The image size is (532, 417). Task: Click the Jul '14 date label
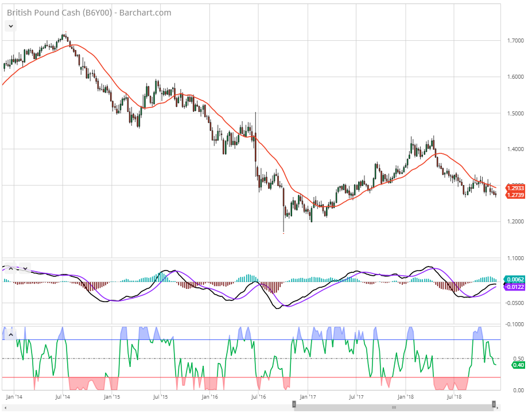pyautogui.click(x=63, y=397)
